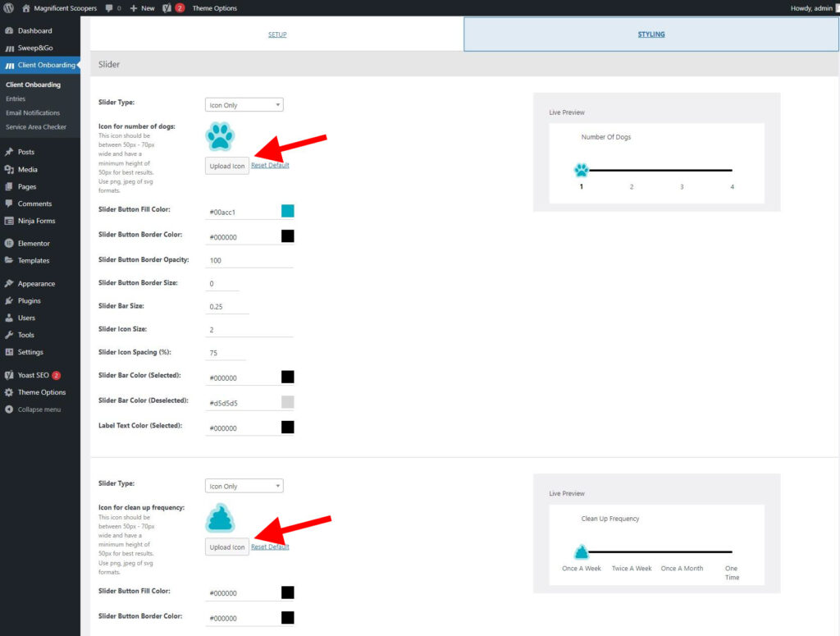
Task: Click Reset Default link for clean up icon
Action: (x=270, y=547)
